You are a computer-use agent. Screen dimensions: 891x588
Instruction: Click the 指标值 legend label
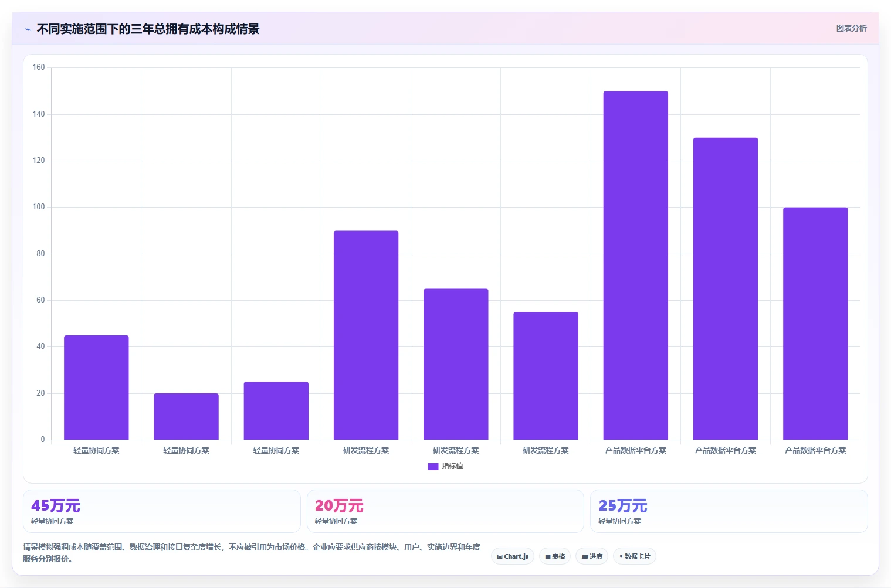coord(452,466)
